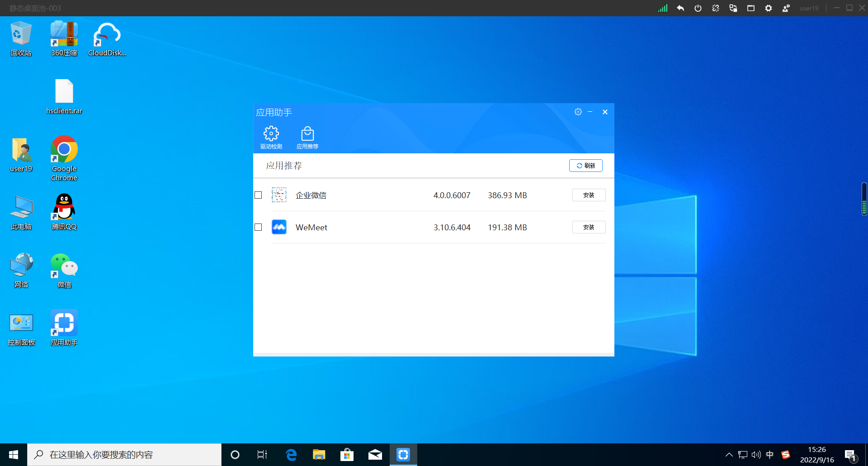Open settings gear in 应用助手 title bar
Image resolution: width=868 pixels, height=466 pixels.
(578, 112)
